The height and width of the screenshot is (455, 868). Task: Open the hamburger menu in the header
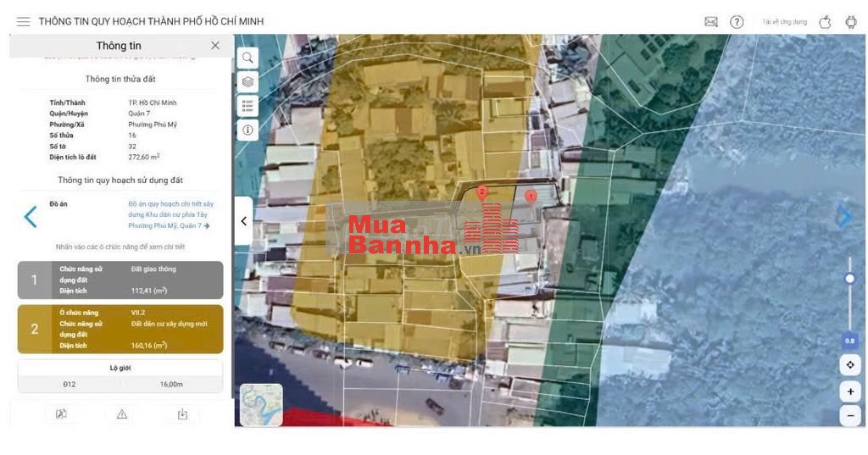pos(23,21)
